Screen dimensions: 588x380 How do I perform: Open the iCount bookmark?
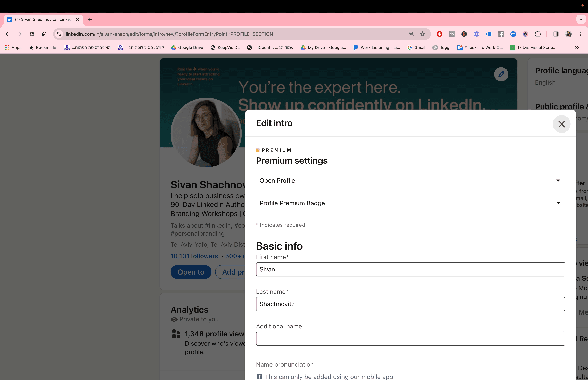tap(270, 48)
